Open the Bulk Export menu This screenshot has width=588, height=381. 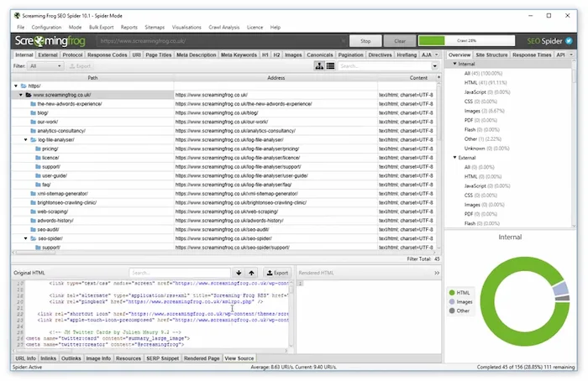(101, 27)
